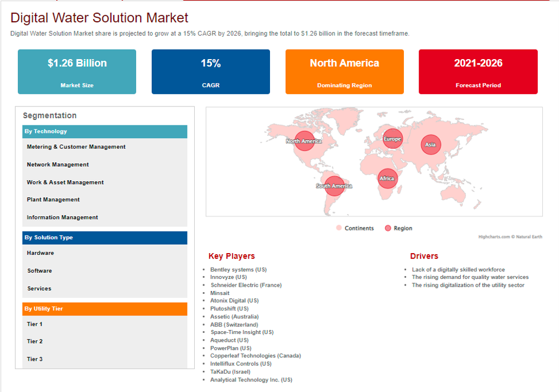Click the Key Players heading

[232, 257]
